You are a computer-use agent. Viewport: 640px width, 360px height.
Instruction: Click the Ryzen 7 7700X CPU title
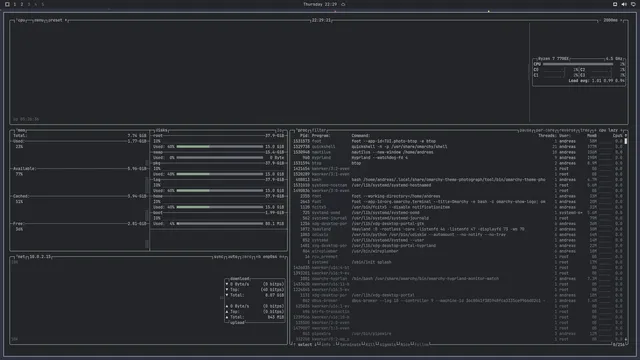(x=553, y=59)
